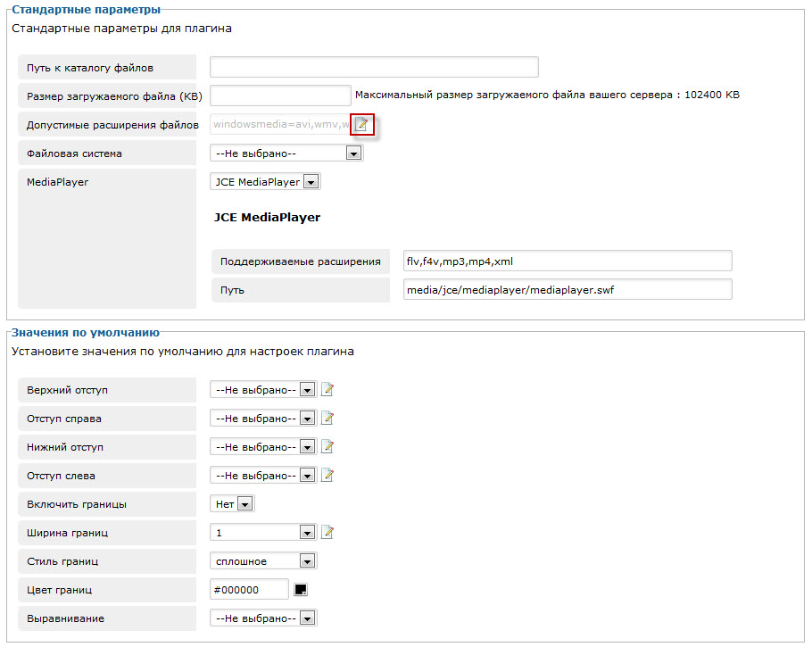Click the Цвет границ label
Screen dimensions: 812x647
coord(60,590)
